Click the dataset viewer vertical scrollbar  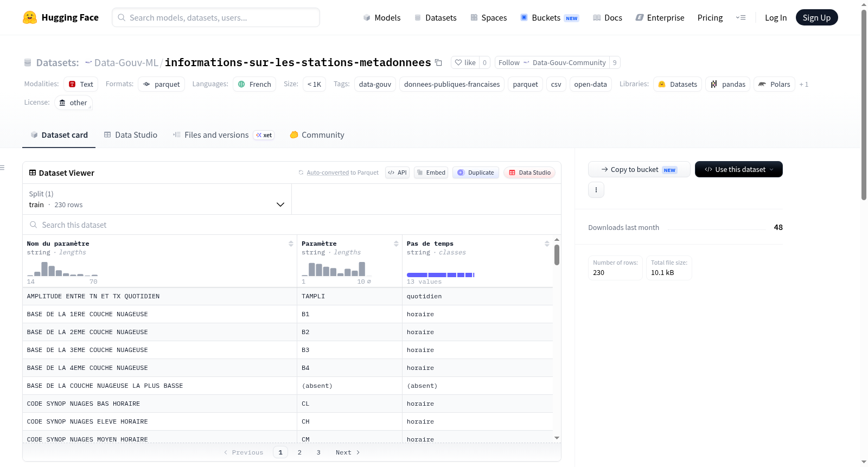pos(557,255)
